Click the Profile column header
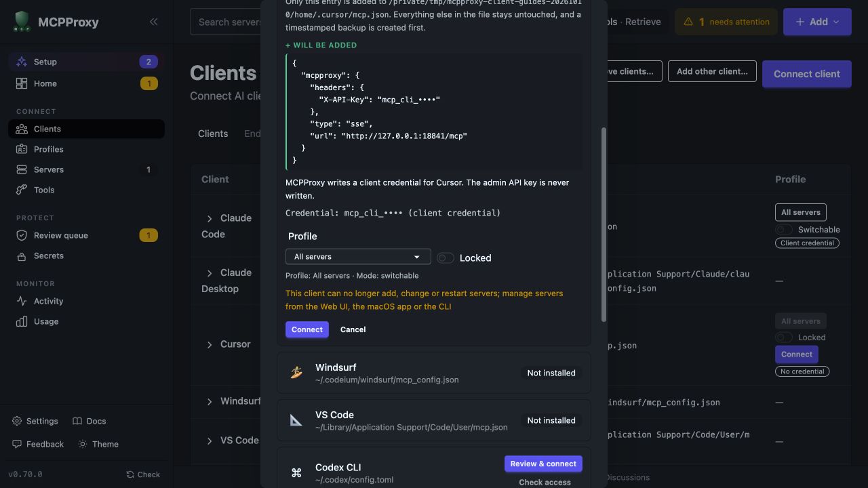 (790, 179)
